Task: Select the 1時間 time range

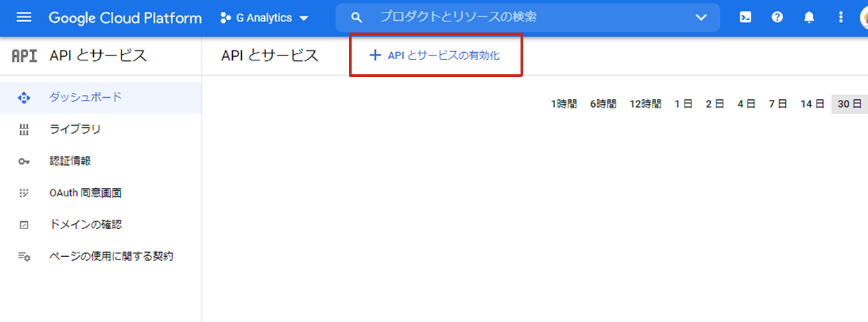Action: click(564, 104)
